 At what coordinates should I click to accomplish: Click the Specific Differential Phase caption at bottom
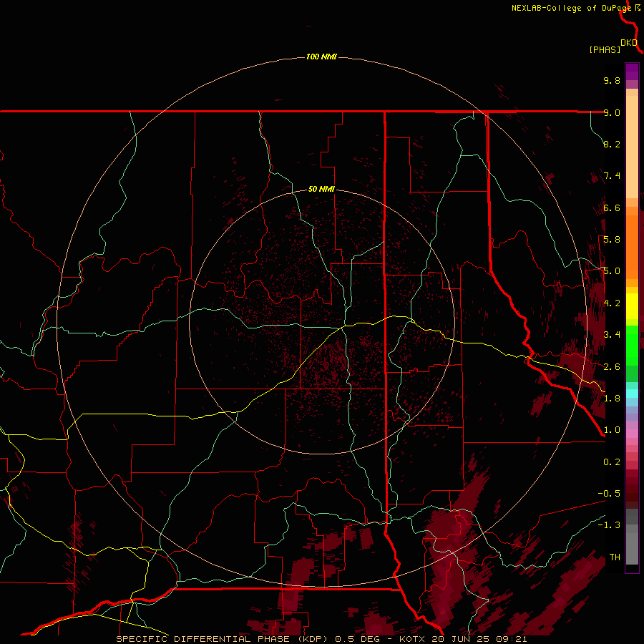click(x=321, y=639)
